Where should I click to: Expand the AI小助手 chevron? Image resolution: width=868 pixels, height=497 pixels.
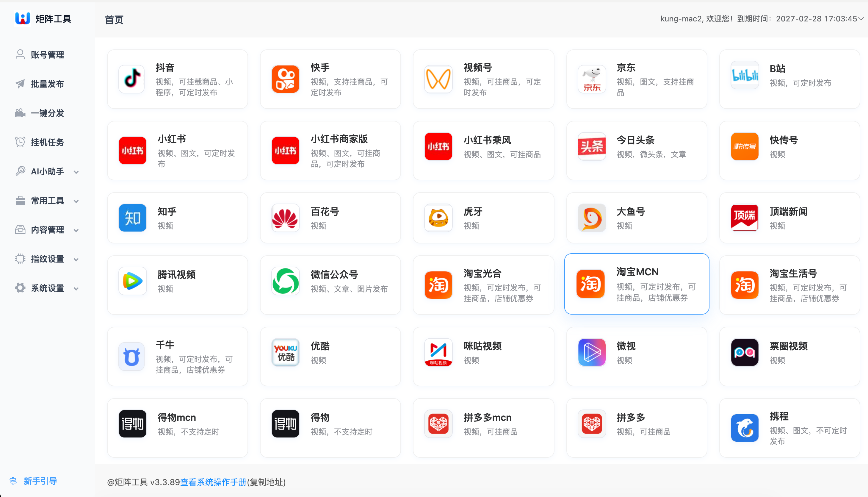76,172
